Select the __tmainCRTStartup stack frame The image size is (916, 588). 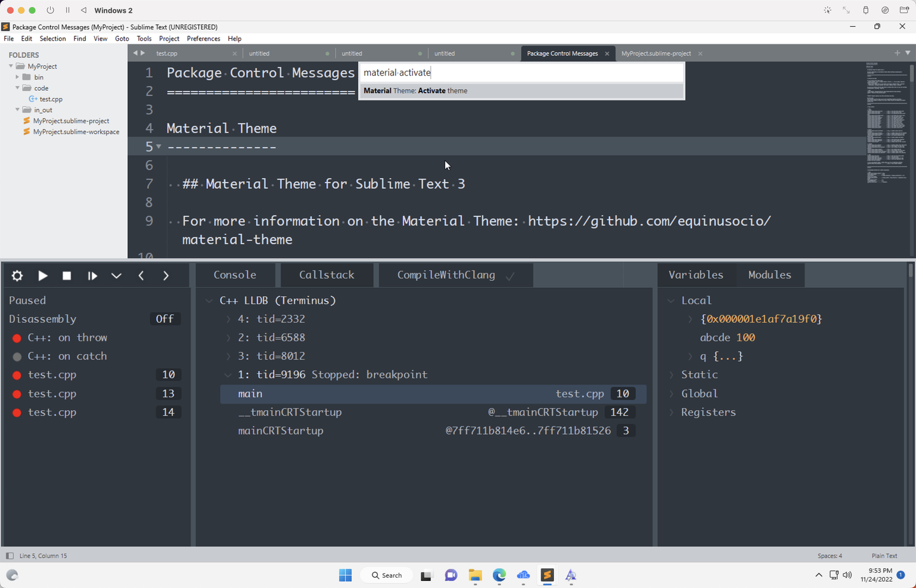[x=433, y=413]
